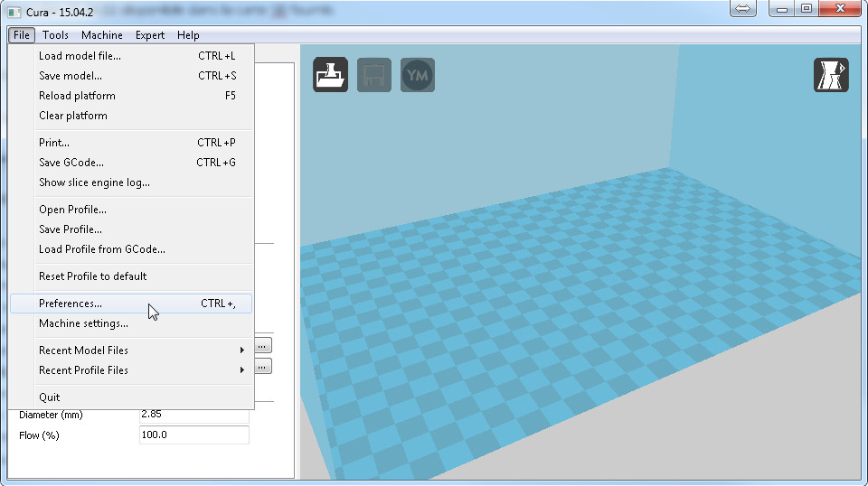Open the Expert menu
Screen dimensions: 868x486
point(150,35)
